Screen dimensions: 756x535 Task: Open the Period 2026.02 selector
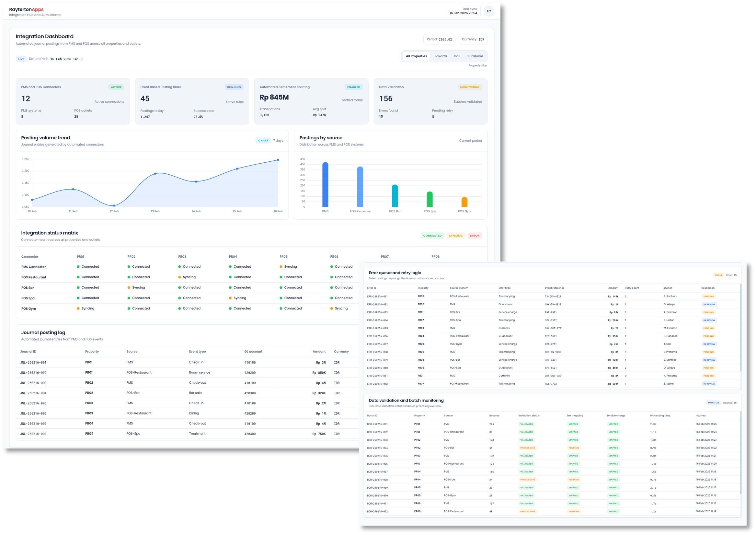[439, 39]
